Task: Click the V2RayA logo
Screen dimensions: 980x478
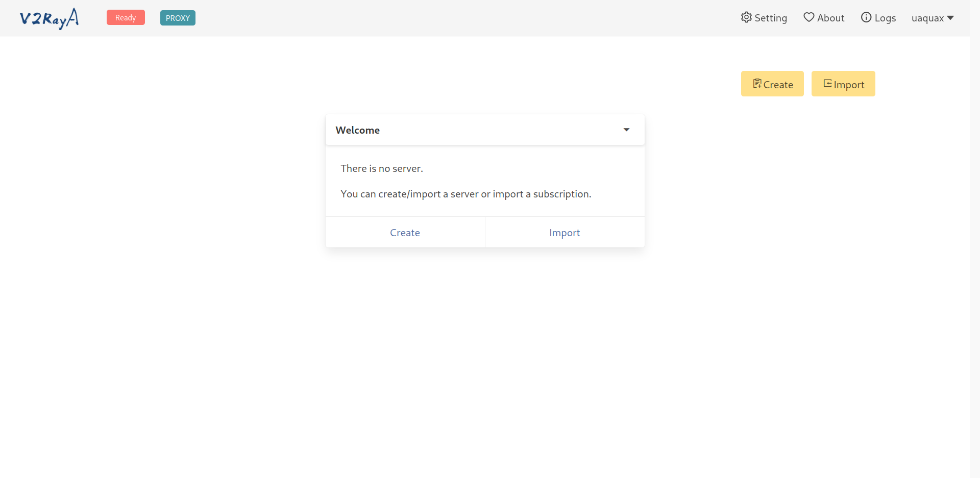Action: coord(49,18)
